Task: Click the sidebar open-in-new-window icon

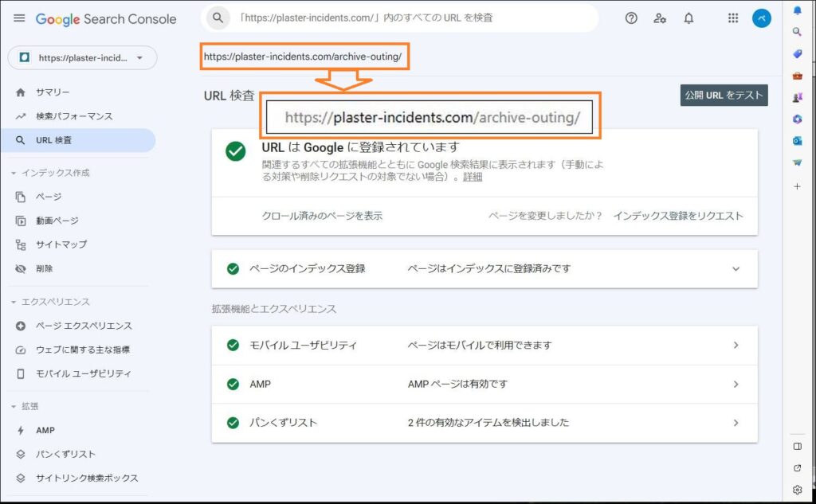Action: tap(797, 468)
